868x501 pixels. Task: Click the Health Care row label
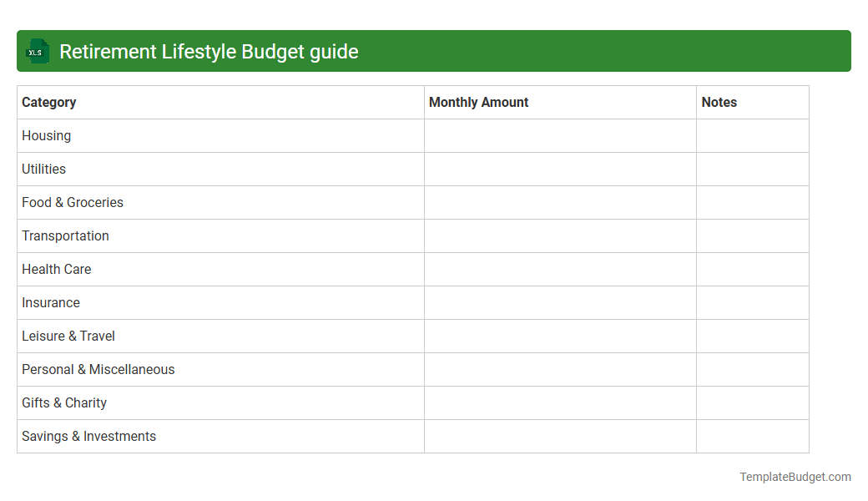(56, 269)
